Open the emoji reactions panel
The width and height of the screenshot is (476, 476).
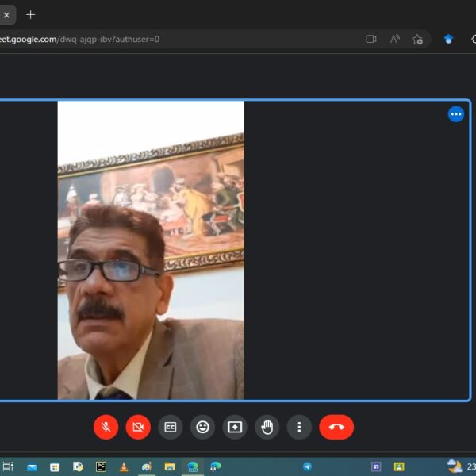coord(202,427)
